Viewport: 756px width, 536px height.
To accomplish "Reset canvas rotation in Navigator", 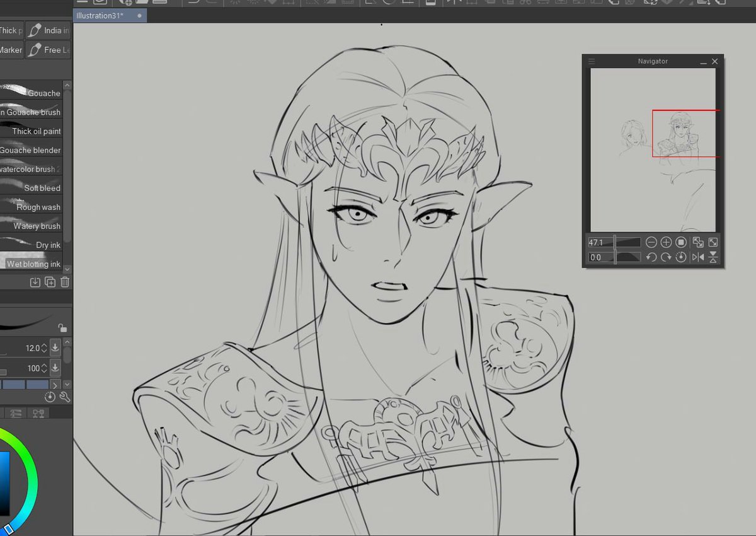I will 681,257.
